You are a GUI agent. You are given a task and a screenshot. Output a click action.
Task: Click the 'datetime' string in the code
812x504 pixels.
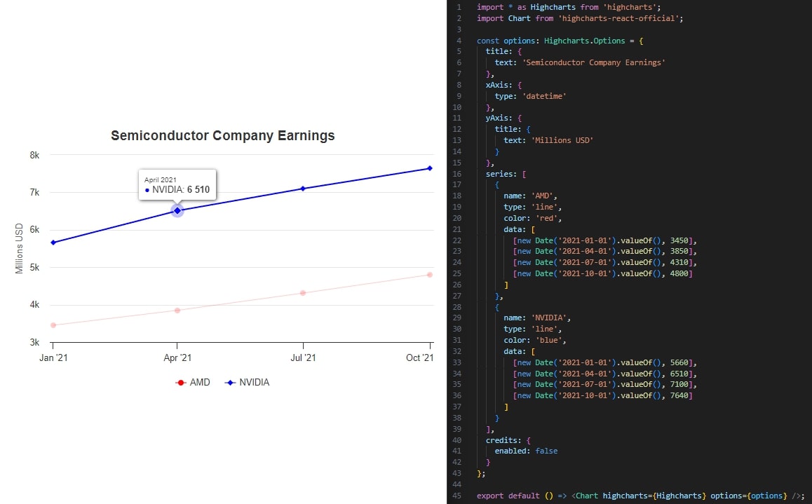(543, 96)
